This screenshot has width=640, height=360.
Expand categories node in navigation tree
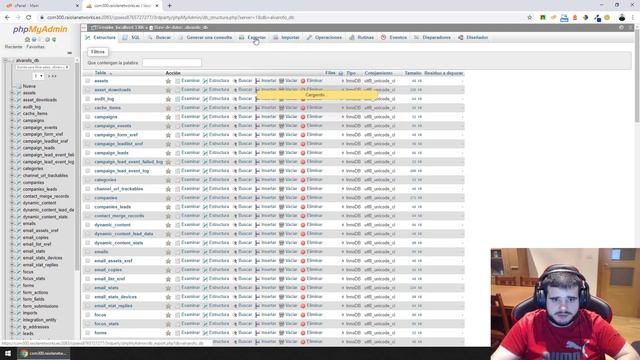pos(12,169)
